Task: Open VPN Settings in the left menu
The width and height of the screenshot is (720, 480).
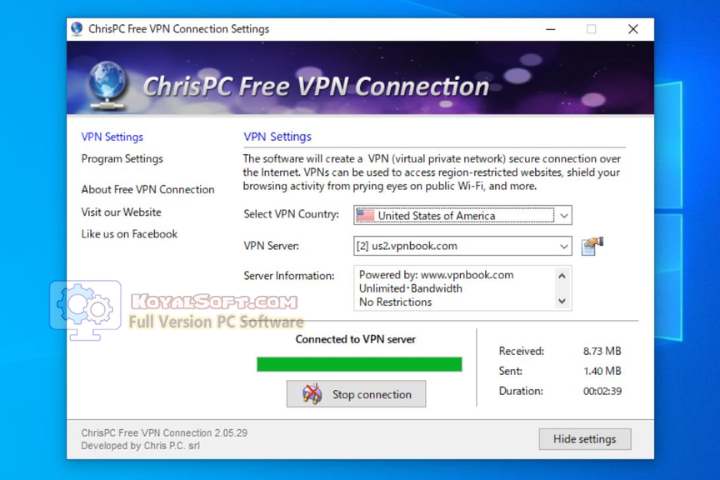Action: (112, 137)
